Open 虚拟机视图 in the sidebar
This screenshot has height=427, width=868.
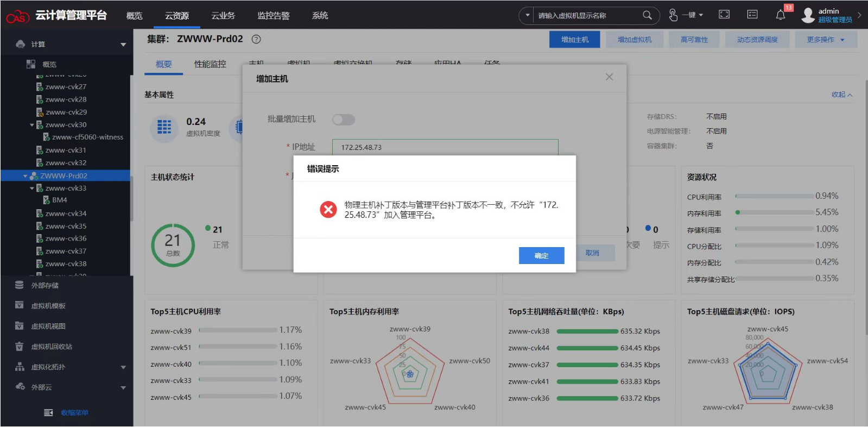tap(48, 326)
